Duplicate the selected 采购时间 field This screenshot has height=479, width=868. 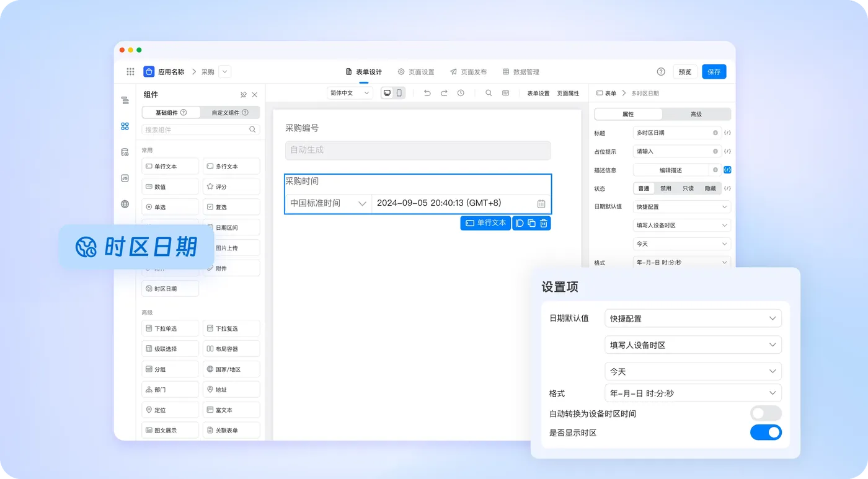[x=531, y=223]
